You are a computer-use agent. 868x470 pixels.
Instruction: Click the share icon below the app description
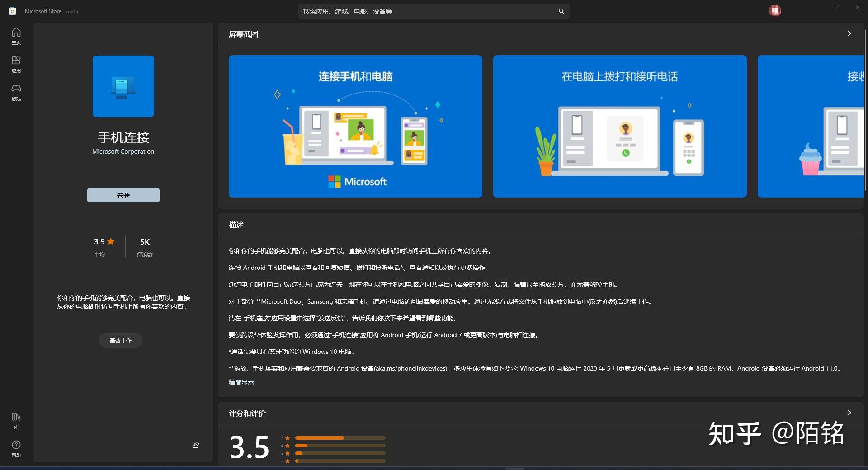point(195,445)
